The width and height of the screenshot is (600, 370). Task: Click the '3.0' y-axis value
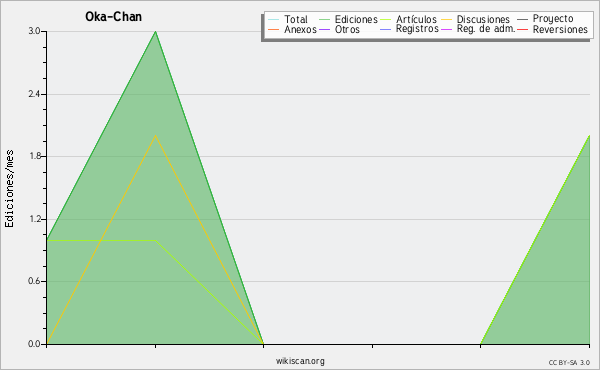click(x=34, y=31)
